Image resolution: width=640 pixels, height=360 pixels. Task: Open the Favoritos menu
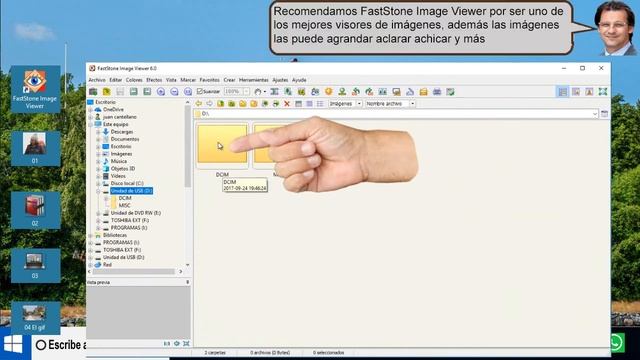(209, 80)
